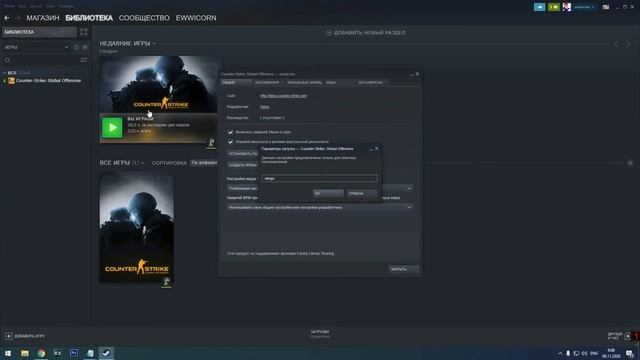Open the Steam Input global settings dropdown arrow
Screen dimensions: 640x360
pos(409,188)
